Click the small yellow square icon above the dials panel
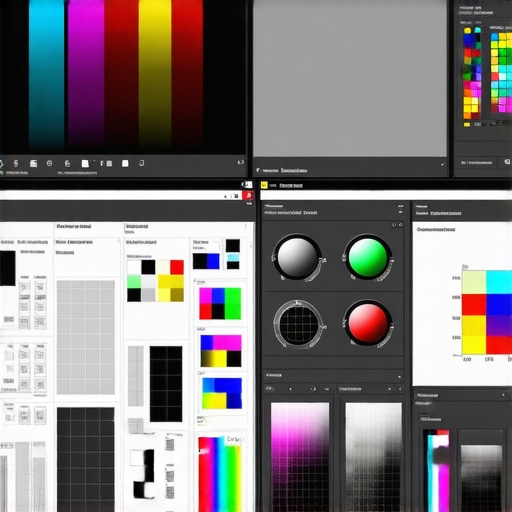This screenshot has width=512, height=512. click(264, 185)
